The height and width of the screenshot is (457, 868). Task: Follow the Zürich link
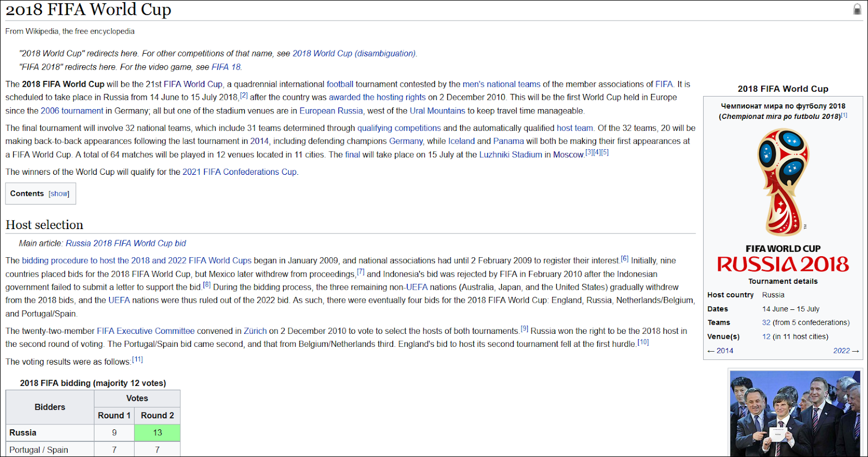[255, 331]
